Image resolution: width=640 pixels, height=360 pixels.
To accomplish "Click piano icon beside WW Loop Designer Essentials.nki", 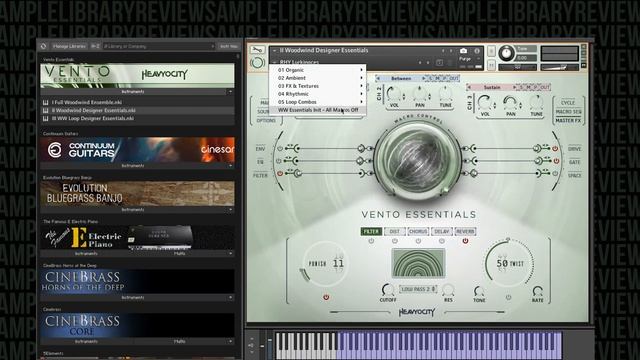I will [x=46, y=118].
